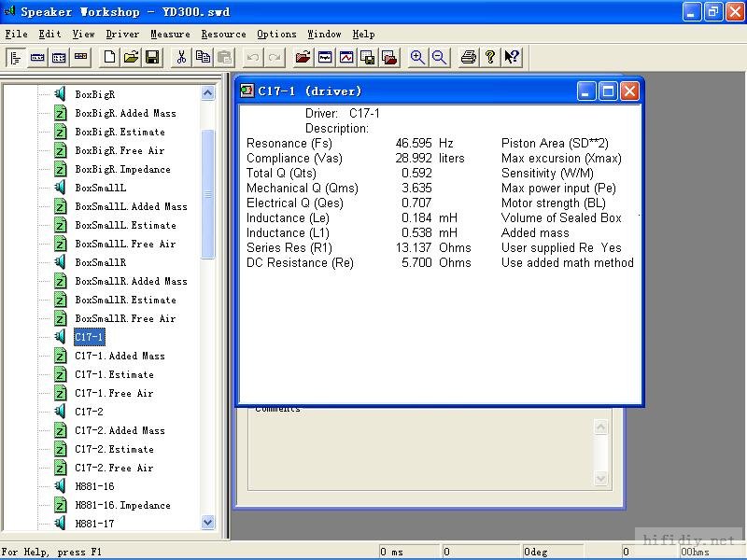Viewport: 747px width, 560px height.
Task: Click the Zoom In magnifier icon
Action: [x=417, y=57]
